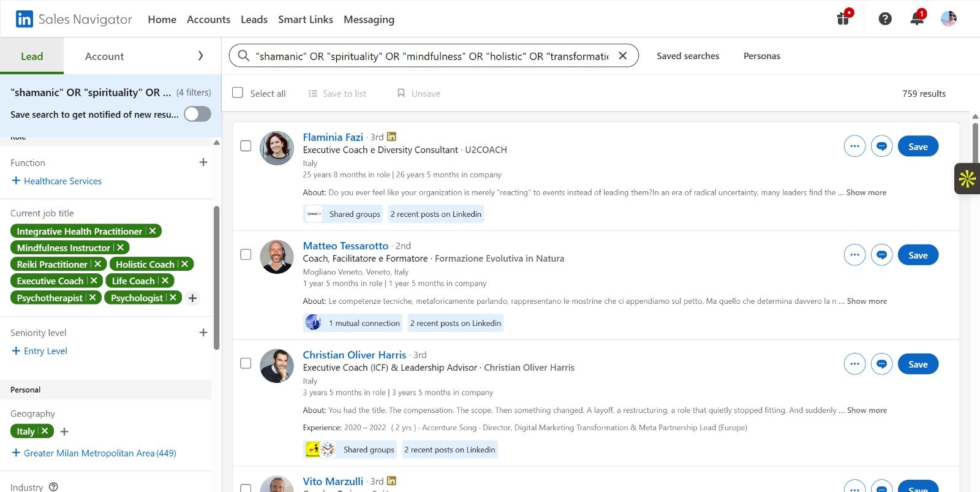Select the Lead filter tab
The width and height of the screenshot is (980, 492).
coord(32,56)
